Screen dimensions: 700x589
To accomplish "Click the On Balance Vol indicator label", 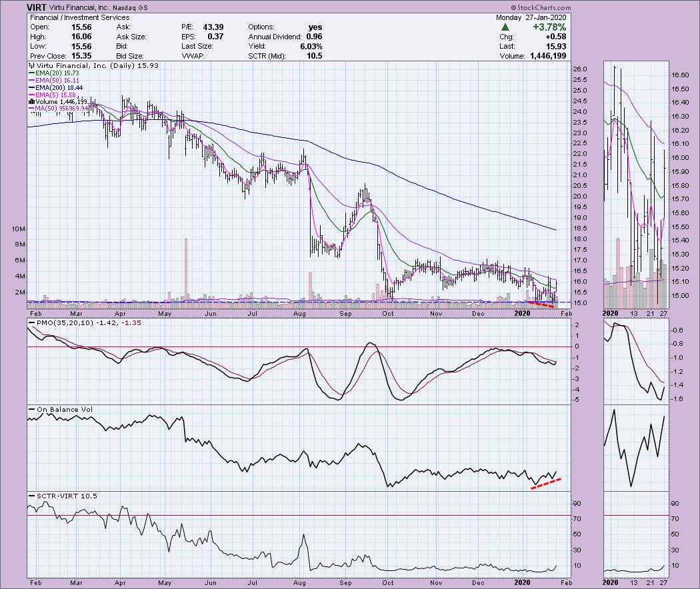I will point(60,409).
